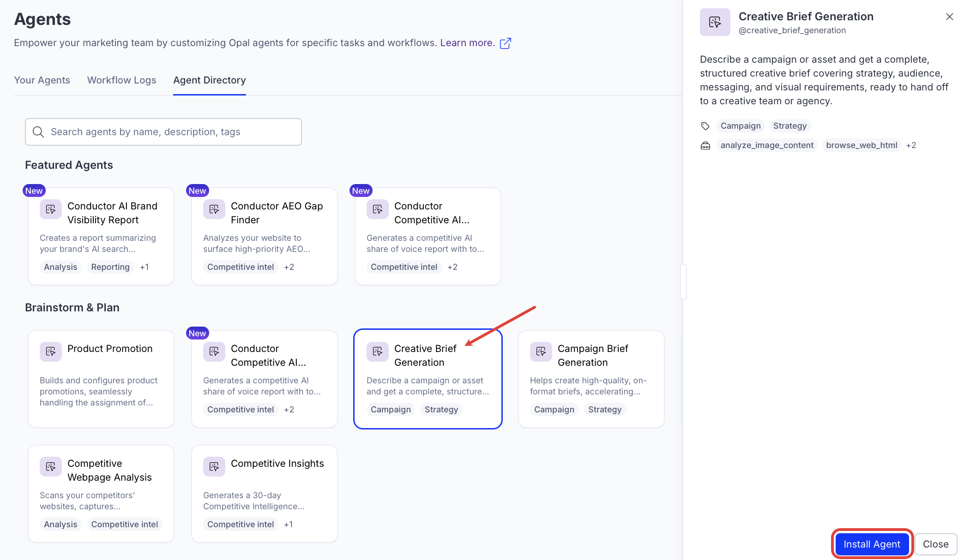Screen dimensions: 964x560
Task: Close the detail panel with X icon
Action: point(950,17)
